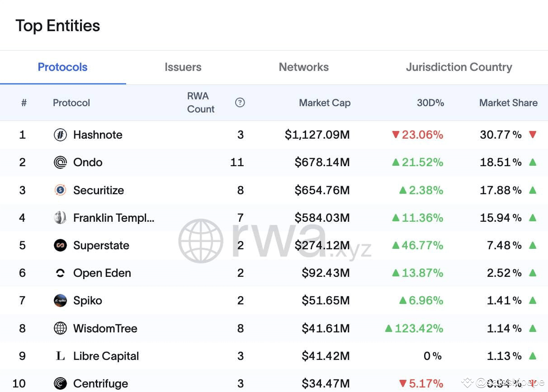Click the Superstate logo icon
The image size is (548, 392).
[60, 245]
